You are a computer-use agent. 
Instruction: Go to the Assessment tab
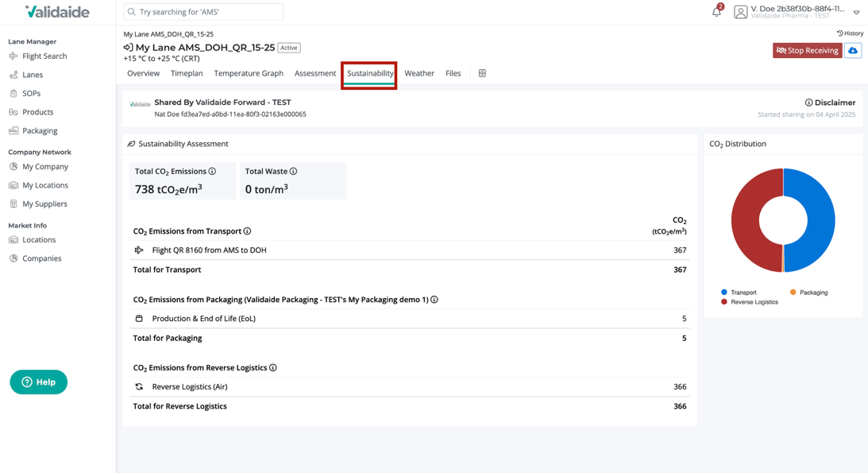pos(315,73)
